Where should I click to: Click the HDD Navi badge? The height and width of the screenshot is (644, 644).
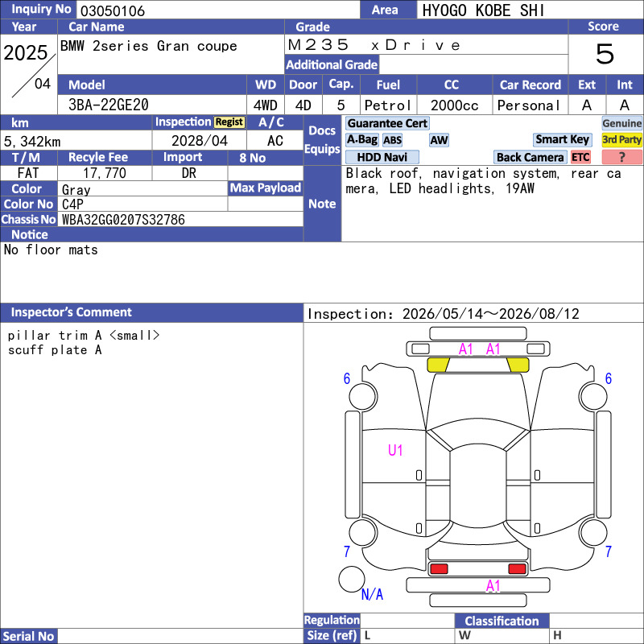[x=382, y=157]
